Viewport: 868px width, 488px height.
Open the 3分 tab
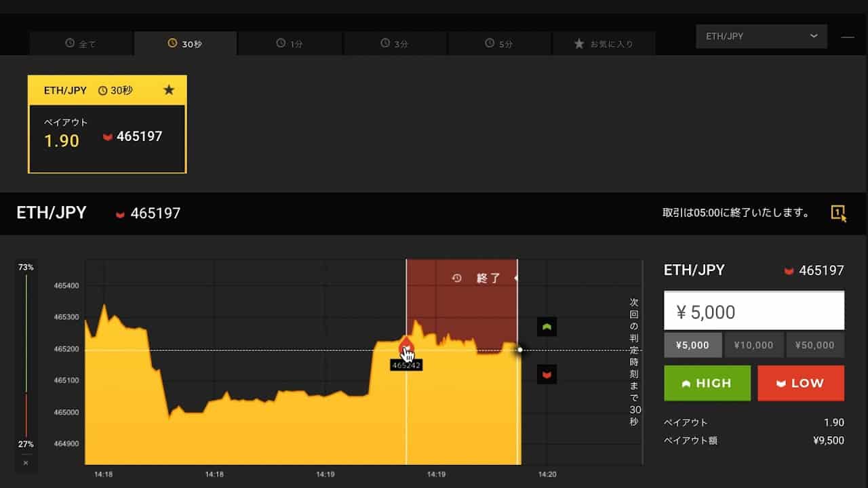point(395,43)
